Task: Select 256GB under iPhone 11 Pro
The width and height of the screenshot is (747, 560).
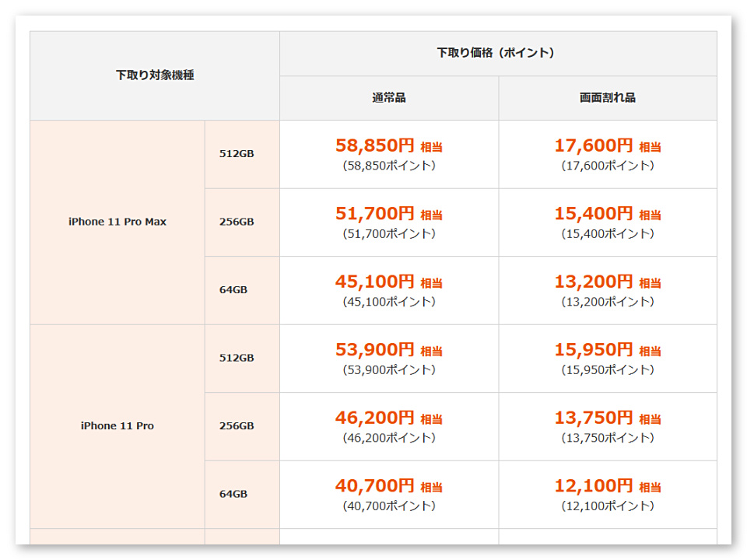Action: tap(242, 427)
